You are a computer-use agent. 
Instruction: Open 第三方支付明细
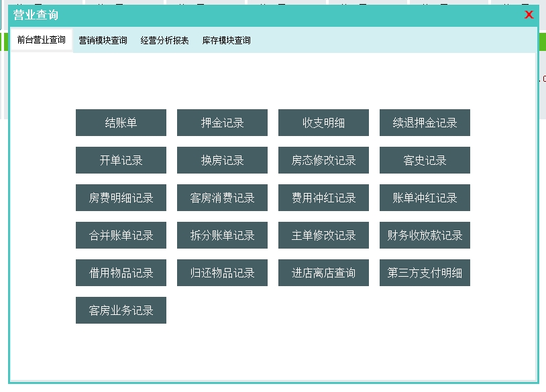(x=425, y=273)
